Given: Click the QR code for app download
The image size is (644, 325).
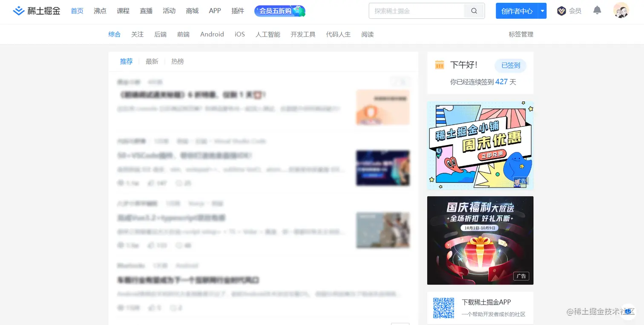Looking at the screenshot, I should (x=443, y=308).
